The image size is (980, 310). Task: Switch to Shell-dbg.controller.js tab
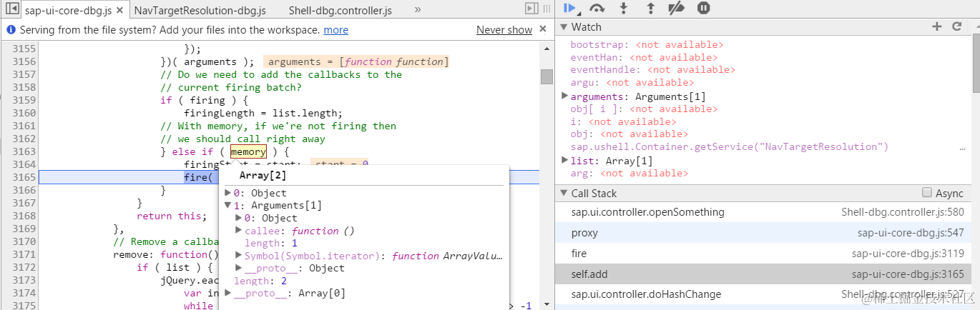pyautogui.click(x=340, y=11)
